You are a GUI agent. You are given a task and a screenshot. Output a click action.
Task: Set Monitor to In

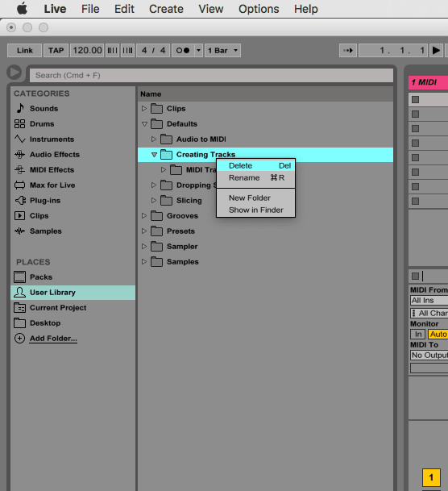418,334
